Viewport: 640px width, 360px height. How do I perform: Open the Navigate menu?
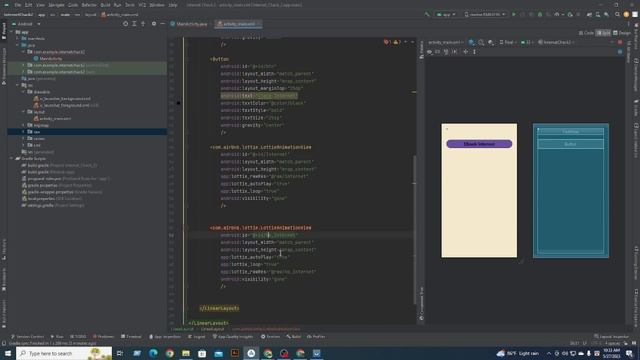56,5
